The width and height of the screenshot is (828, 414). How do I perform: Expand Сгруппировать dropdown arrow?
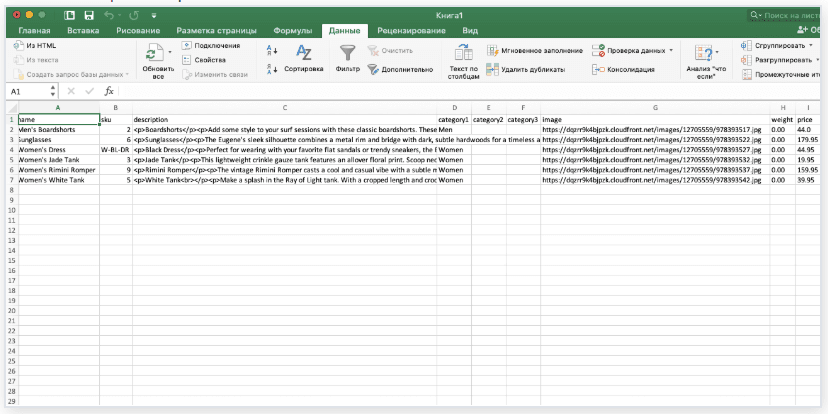[x=811, y=45]
